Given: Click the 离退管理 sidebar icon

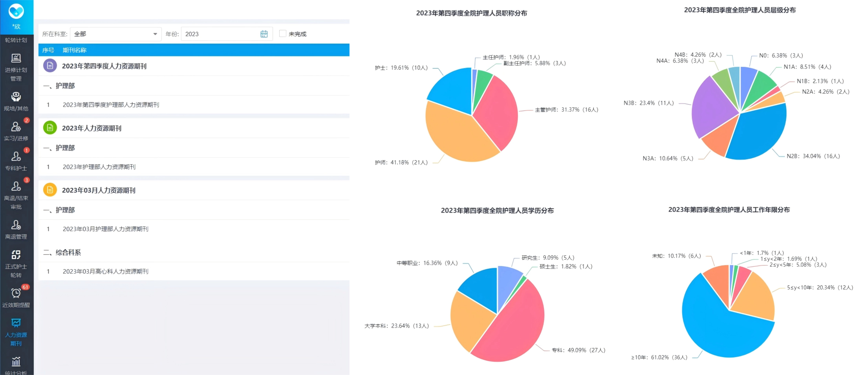Looking at the screenshot, I should pos(16,225).
